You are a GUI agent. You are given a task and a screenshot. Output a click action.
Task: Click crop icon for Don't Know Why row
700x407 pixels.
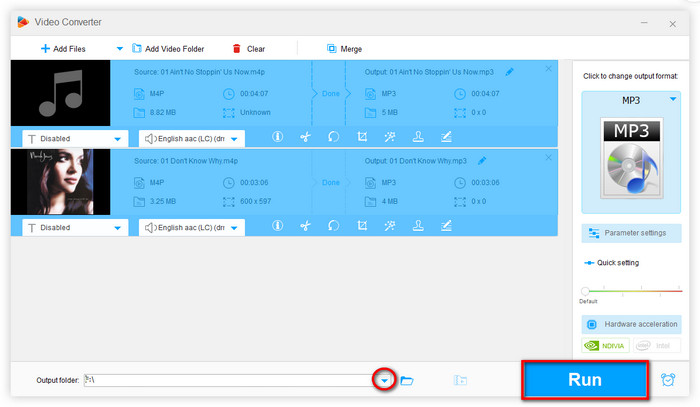362,225
